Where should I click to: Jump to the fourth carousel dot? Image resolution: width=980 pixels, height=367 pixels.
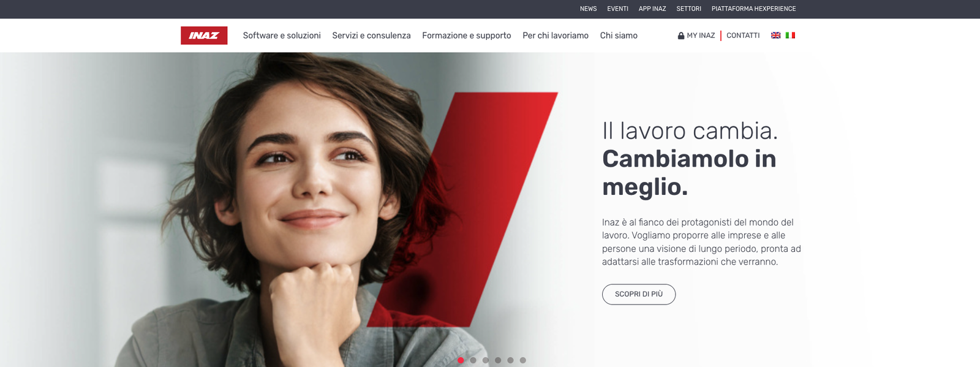pos(498,360)
